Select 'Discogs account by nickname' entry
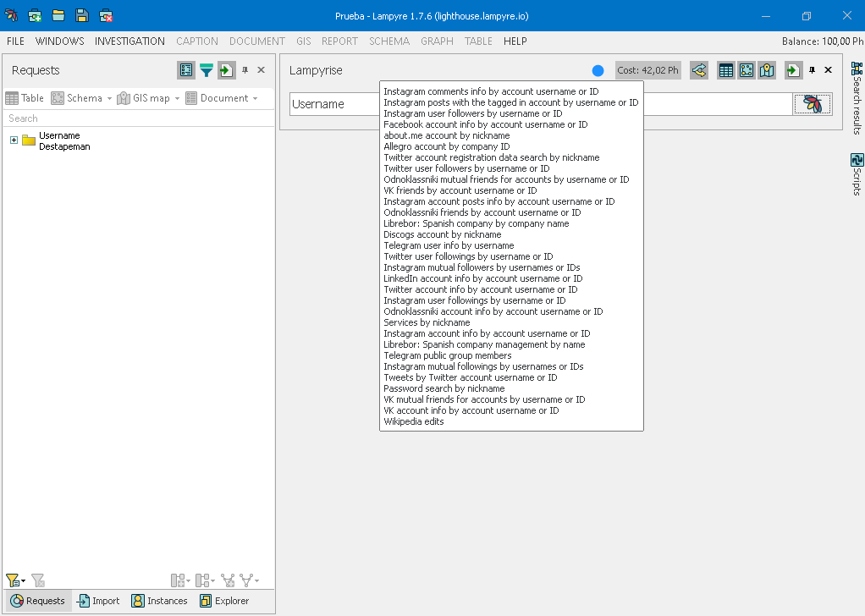Screen dimensions: 865x616 443,234
